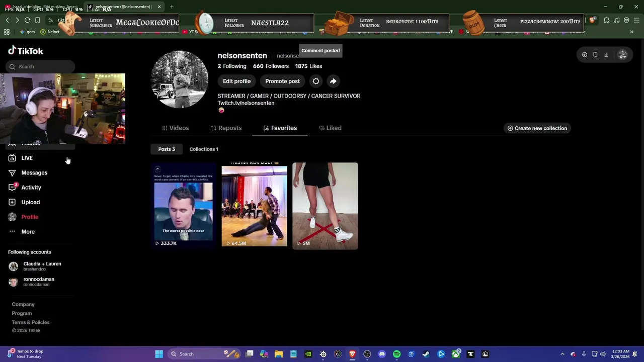Open the browser apps grid icon

coord(7,32)
